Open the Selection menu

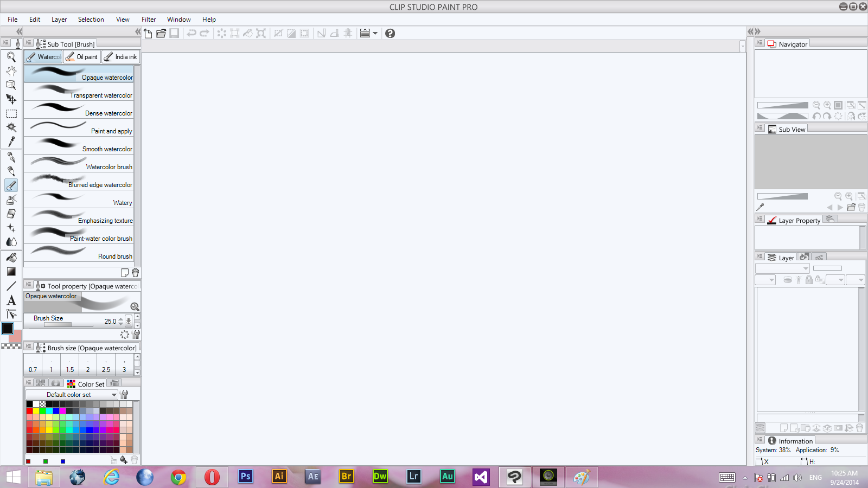[91, 20]
